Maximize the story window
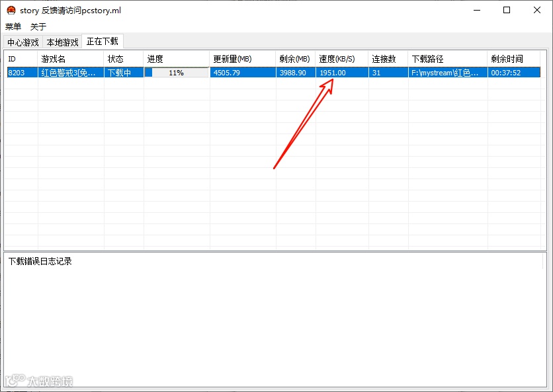The height and width of the screenshot is (392, 553). 507,10
